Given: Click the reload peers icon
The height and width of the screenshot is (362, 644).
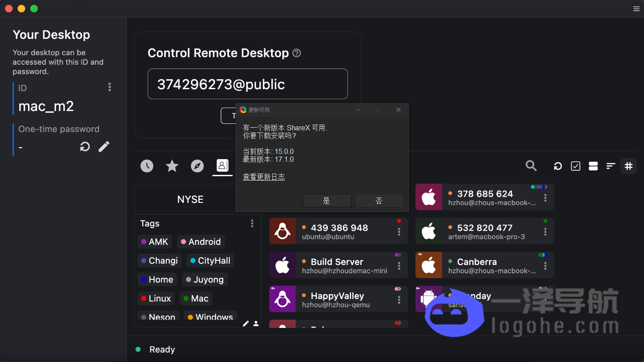Looking at the screenshot, I should (x=558, y=166).
